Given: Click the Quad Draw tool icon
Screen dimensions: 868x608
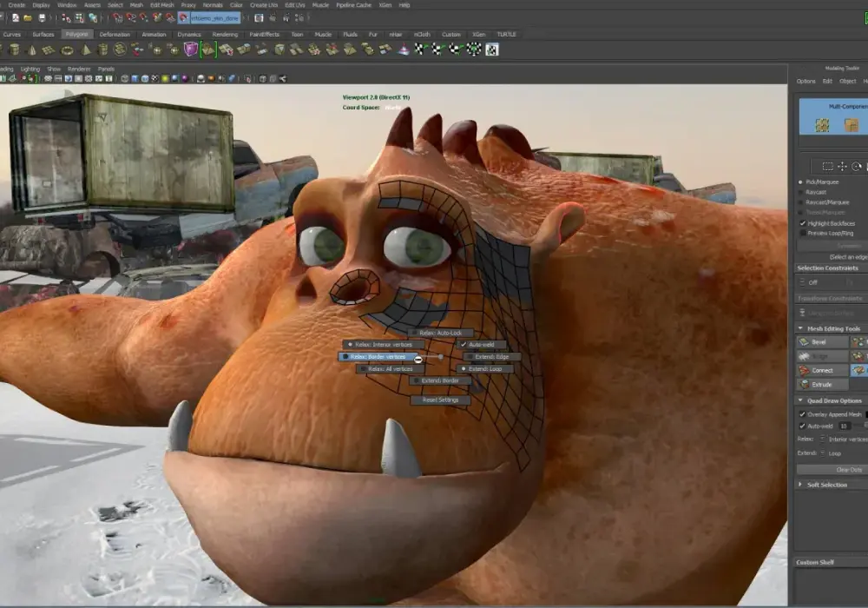Looking at the screenshot, I should coord(858,370).
